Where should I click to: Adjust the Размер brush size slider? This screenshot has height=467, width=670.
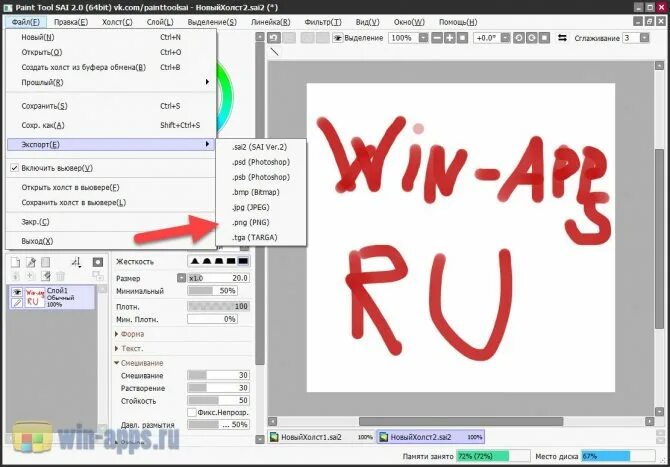(218, 278)
